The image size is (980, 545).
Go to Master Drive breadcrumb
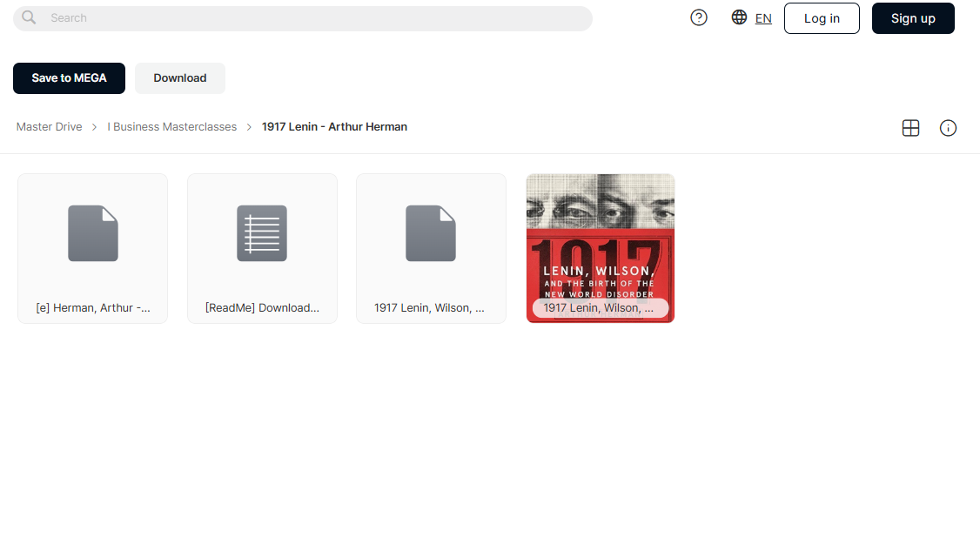click(x=50, y=127)
